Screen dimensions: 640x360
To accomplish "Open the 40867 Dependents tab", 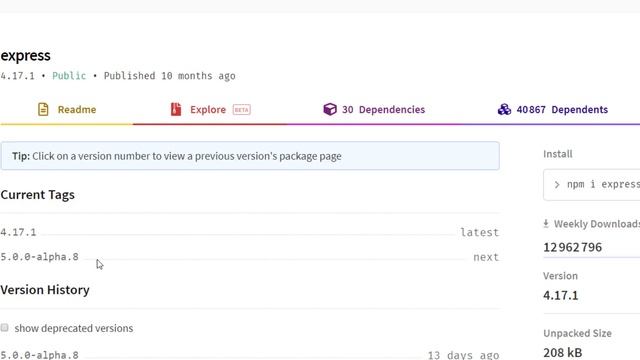I will 553,109.
